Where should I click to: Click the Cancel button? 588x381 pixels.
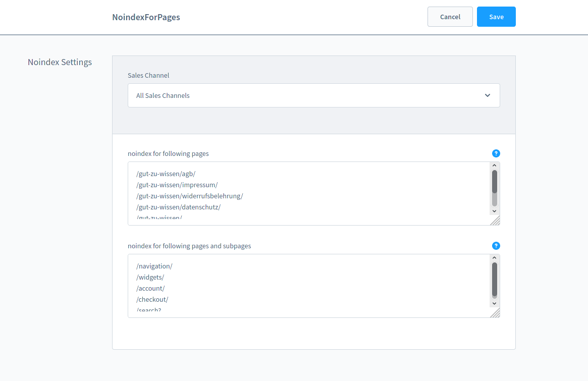click(450, 17)
